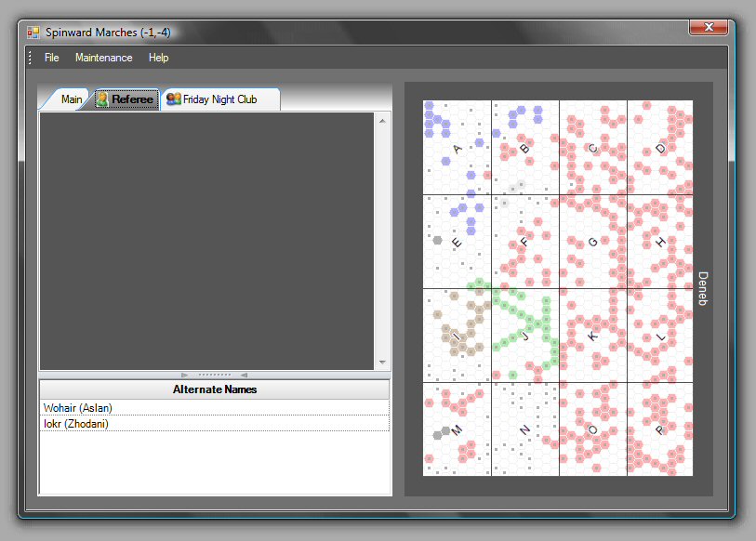The height and width of the screenshot is (541, 756).
Task: Select subsector A on the sector map
Action: tap(457, 148)
